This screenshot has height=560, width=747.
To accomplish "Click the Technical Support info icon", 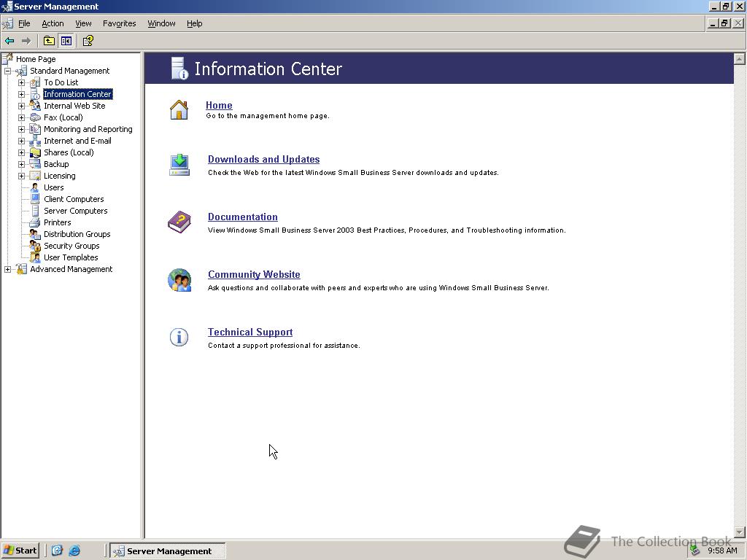I will (179, 337).
